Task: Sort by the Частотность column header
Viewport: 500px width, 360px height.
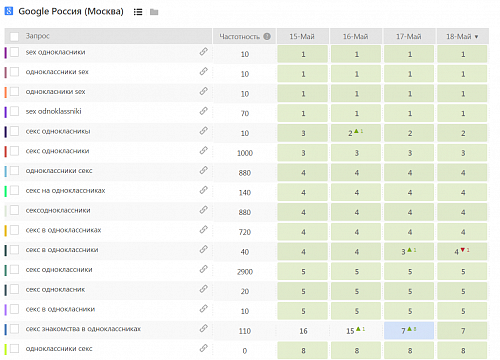Action: pyautogui.click(x=239, y=36)
